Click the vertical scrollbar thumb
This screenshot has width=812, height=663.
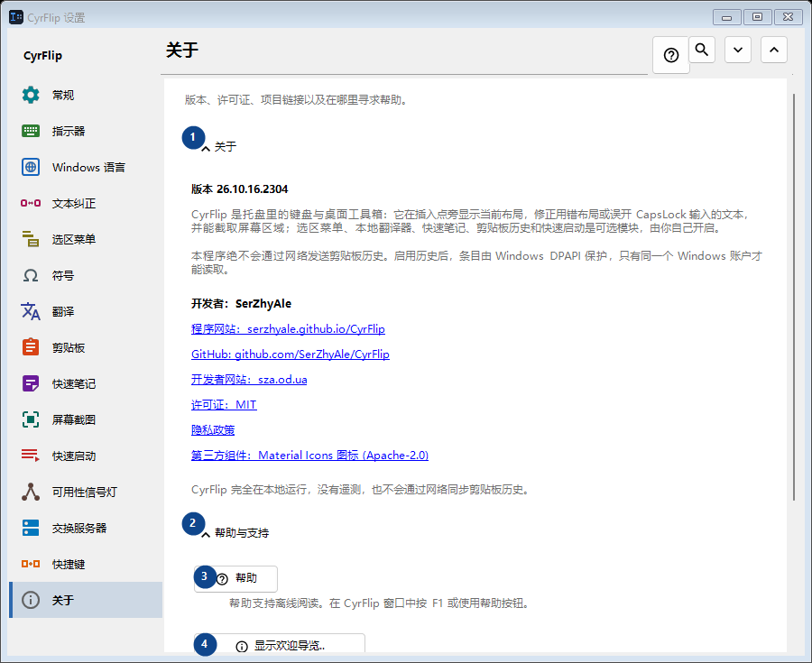tap(794, 297)
